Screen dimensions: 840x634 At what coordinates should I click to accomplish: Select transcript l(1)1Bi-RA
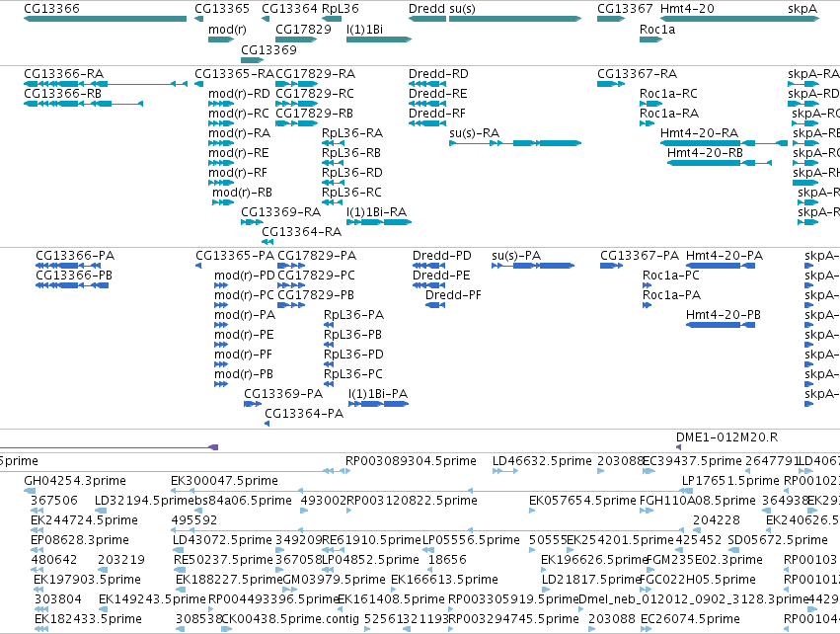point(379,222)
